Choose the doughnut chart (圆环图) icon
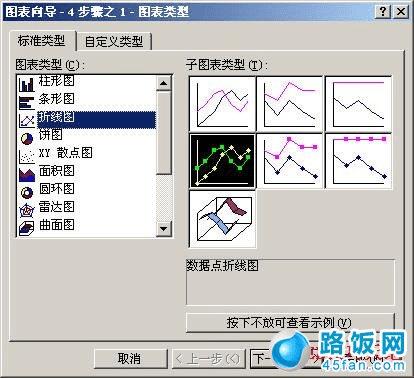 [x=27, y=192]
